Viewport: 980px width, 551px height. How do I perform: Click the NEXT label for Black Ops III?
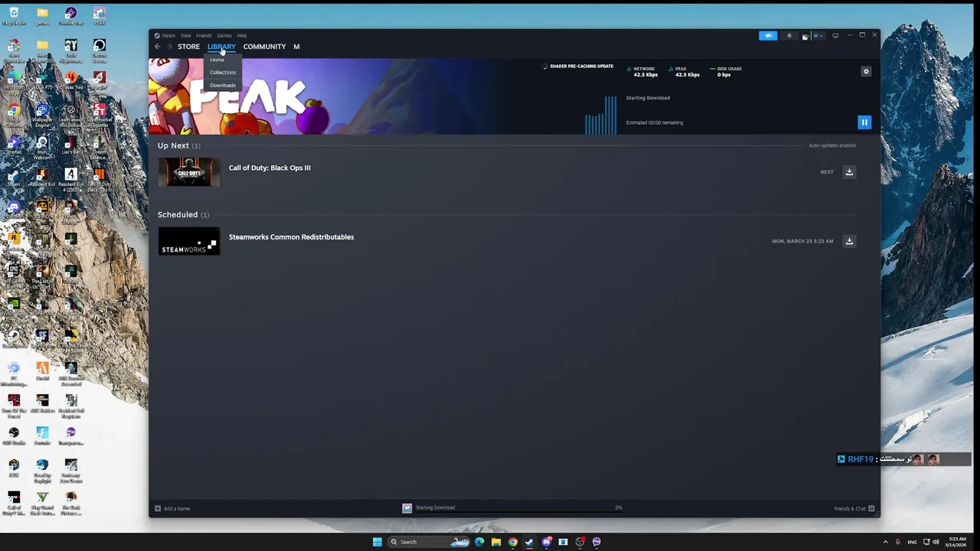click(x=827, y=172)
